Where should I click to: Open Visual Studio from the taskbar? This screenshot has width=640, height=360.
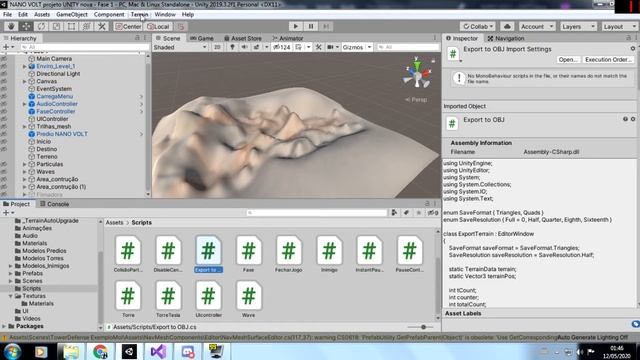[159, 351]
